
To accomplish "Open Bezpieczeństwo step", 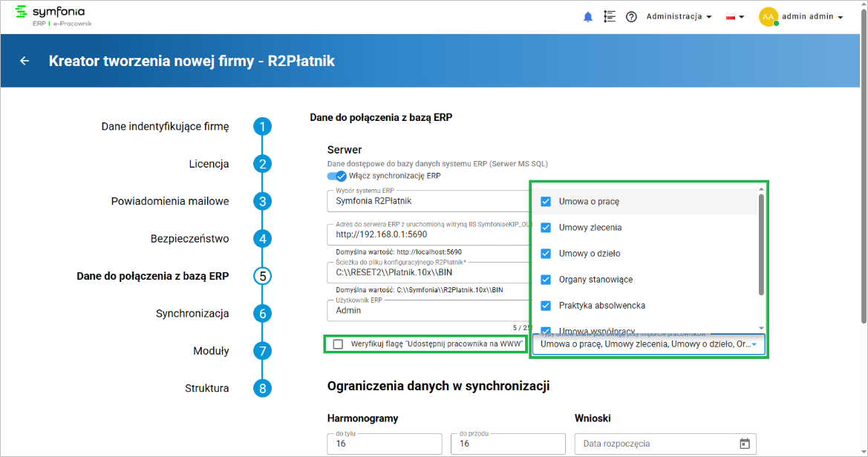I will [190, 239].
